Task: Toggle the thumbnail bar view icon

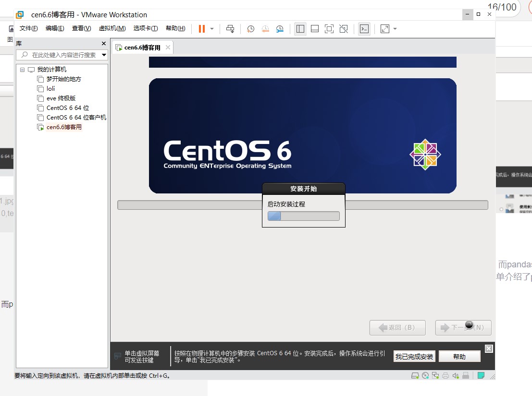Action: (314, 29)
